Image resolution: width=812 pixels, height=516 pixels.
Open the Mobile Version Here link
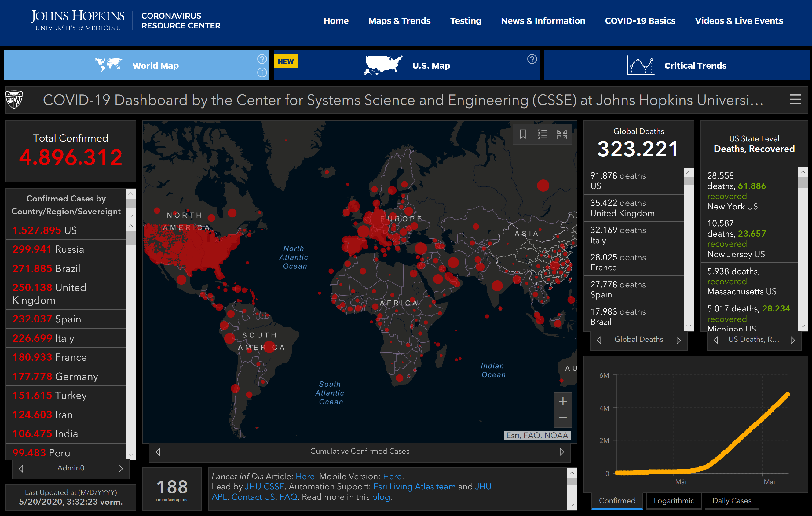pyautogui.click(x=392, y=477)
